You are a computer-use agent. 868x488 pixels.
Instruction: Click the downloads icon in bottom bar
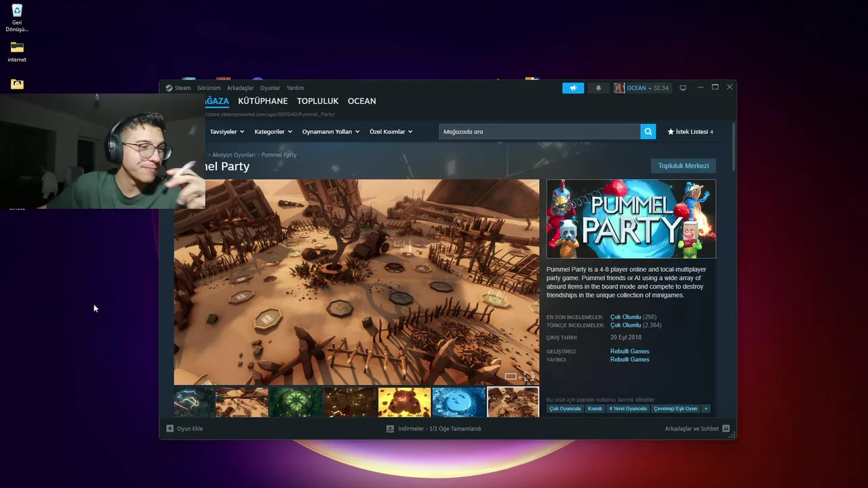click(x=390, y=428)
